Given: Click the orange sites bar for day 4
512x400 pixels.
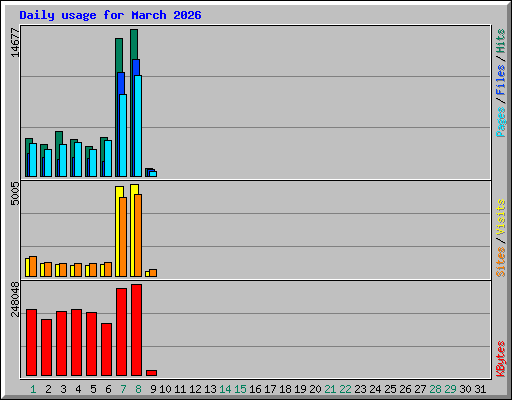Looking at the screenshot, I should [x=78, y=270].
